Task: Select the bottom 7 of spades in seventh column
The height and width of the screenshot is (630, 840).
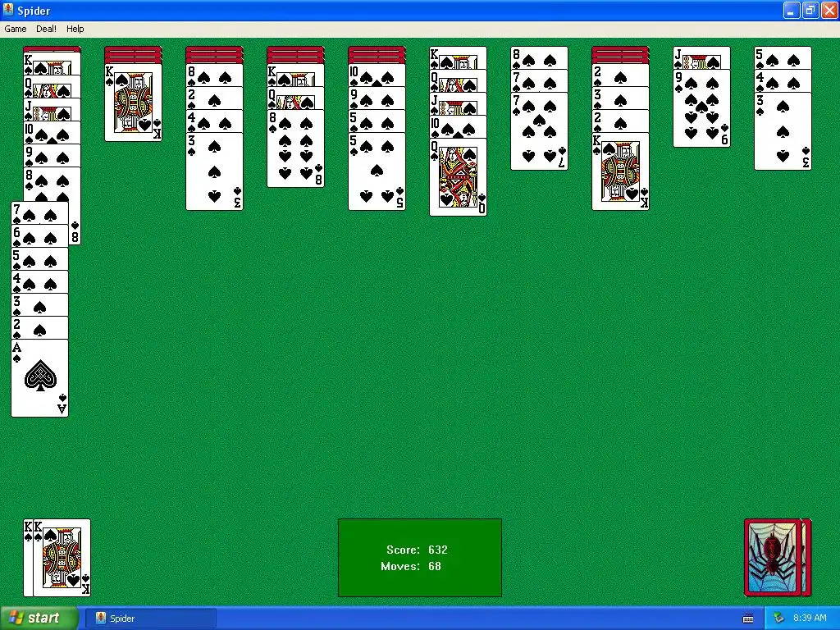Action: [540, 131]
